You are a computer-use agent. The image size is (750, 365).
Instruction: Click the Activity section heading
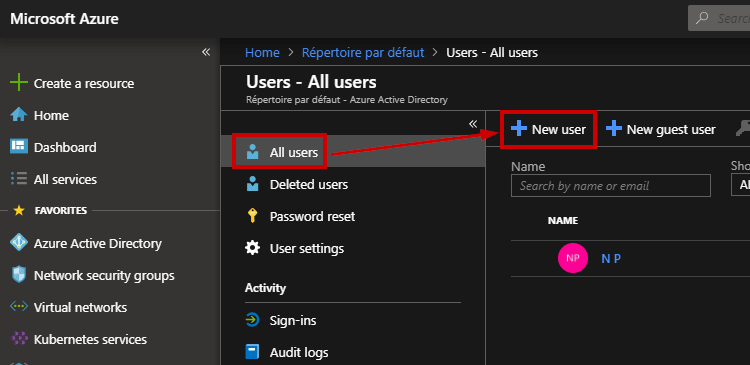(265, 288)
